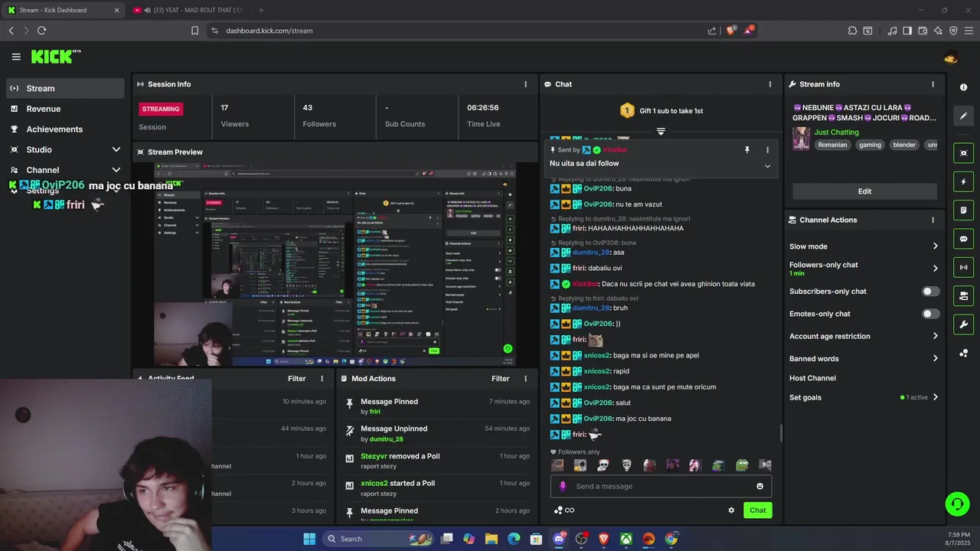The image size is (980, 551).
Task: Click the Edit button in Stream info
Action: click(x=864, y=191)
